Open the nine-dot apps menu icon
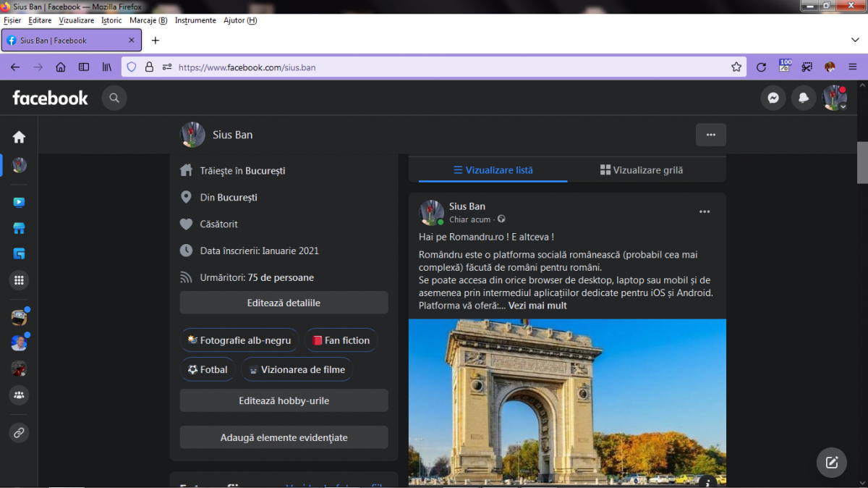Viewport: 868px width, 488px height. click(19, 280)
